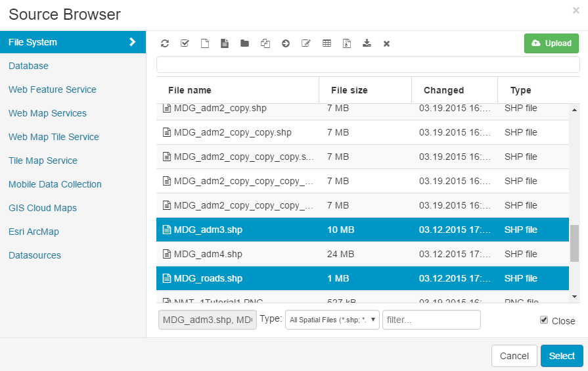Sort by the Type column header
The image size is (588, 371).
(520, 90)
